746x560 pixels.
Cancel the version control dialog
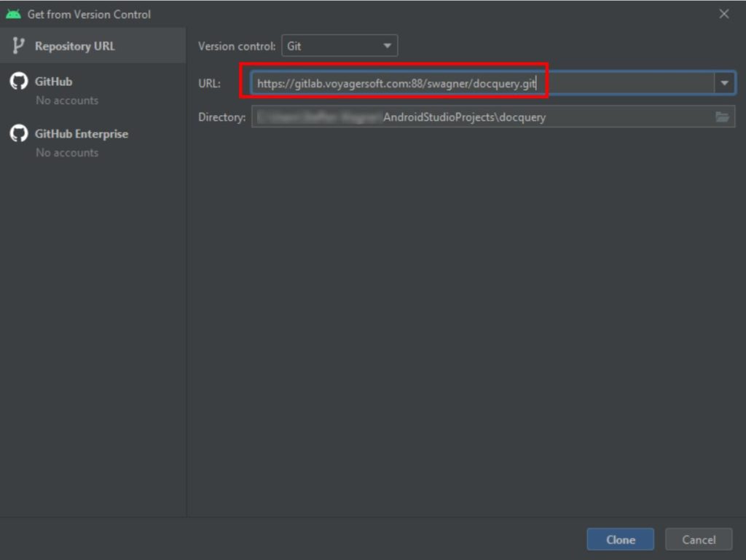coord(698,540)
